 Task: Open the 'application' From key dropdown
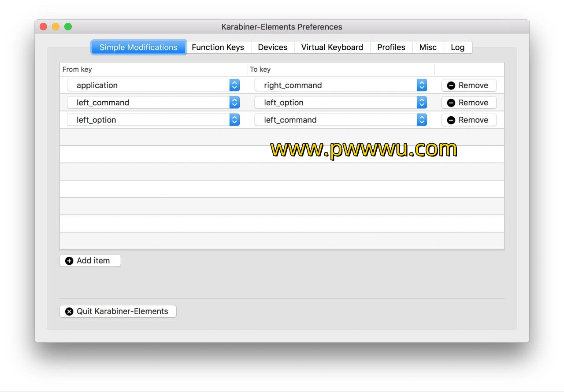pos(153,85)
